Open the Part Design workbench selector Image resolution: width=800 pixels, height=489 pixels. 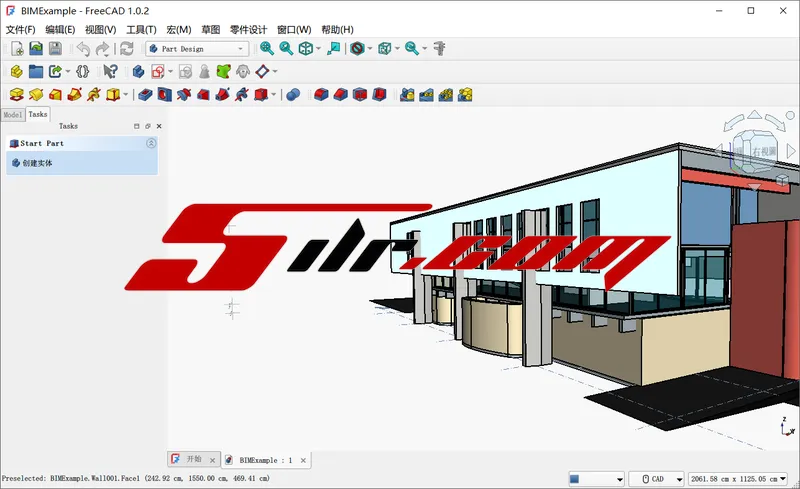[x=197, y=48]
